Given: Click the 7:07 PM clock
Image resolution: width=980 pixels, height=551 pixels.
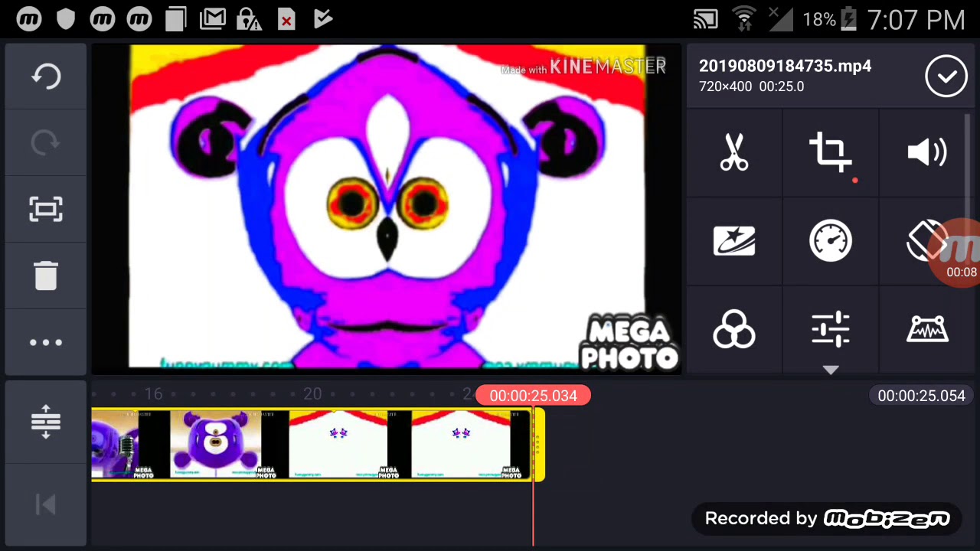Looking at the screenshot, I should tap(916, 20).
